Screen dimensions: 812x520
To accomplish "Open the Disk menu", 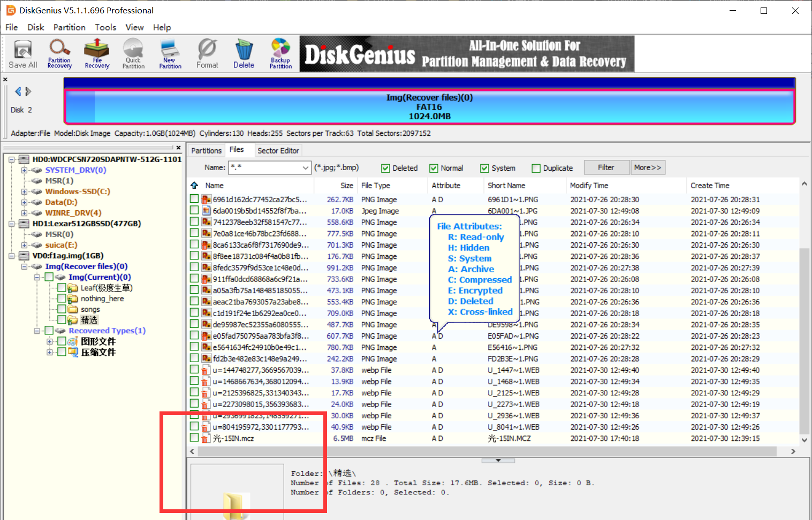I will (36, 27).
